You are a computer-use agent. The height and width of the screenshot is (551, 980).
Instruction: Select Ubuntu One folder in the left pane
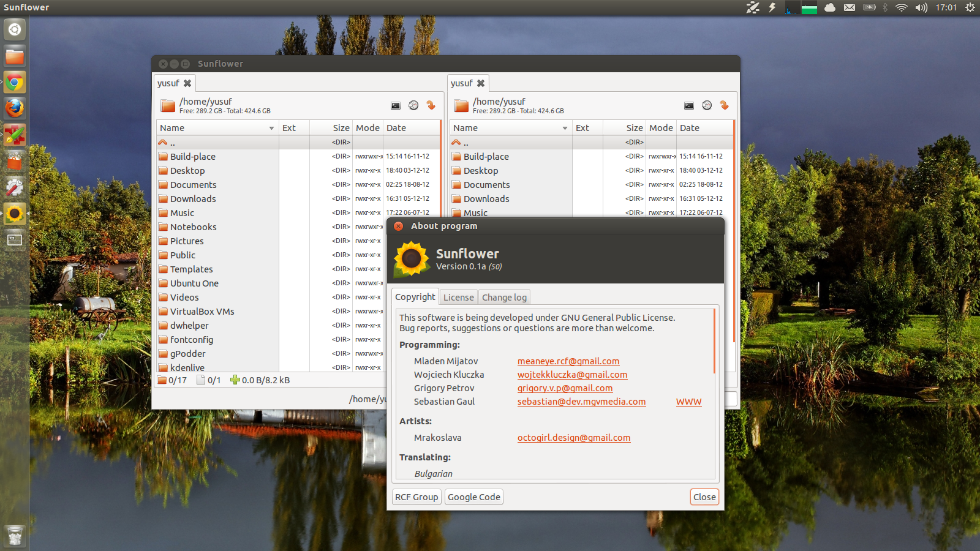[x=271, y=283]
